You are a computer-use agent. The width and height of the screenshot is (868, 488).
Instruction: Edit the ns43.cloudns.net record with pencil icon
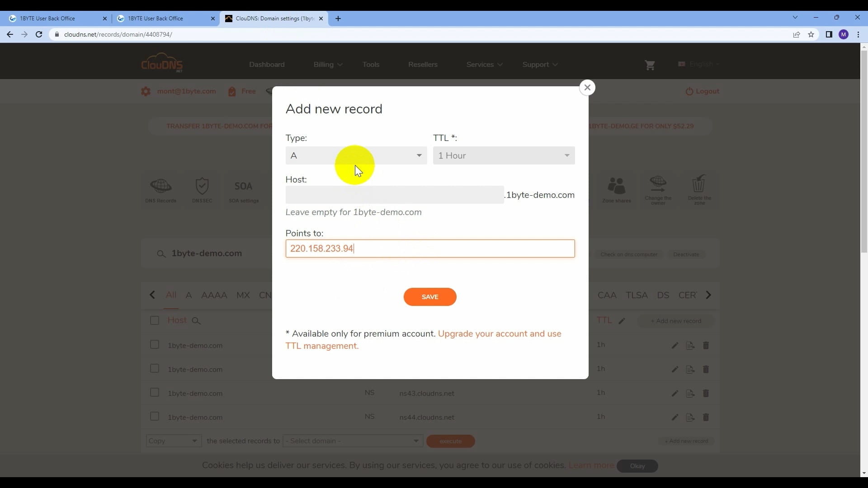pos(675,393)
